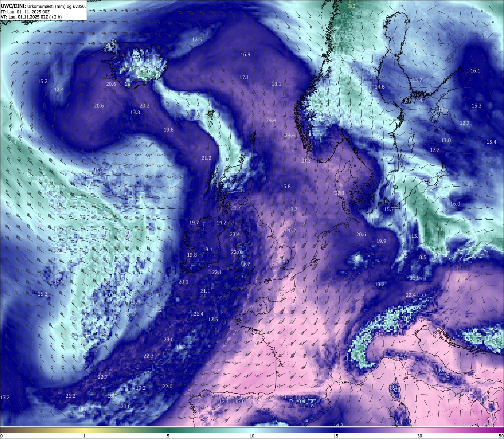The width and height of the screenshot is (504, 439).
Task: Click the 18.5 value label
Action: coord(421,257)
